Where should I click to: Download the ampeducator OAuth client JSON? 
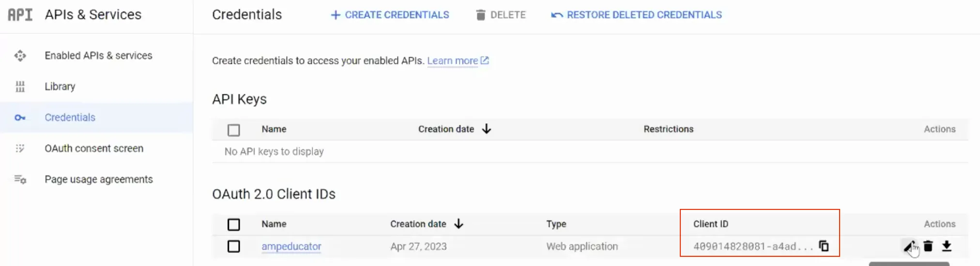tap(947, 246)
